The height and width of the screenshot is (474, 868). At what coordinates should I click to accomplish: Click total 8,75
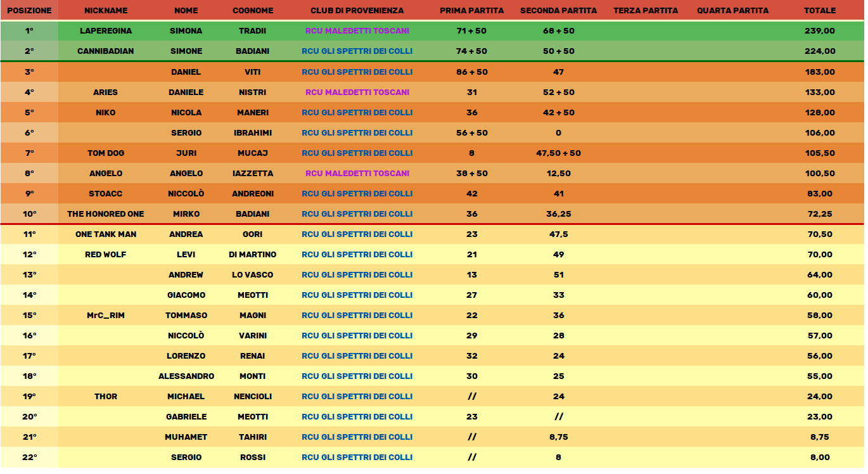[820, 437]
